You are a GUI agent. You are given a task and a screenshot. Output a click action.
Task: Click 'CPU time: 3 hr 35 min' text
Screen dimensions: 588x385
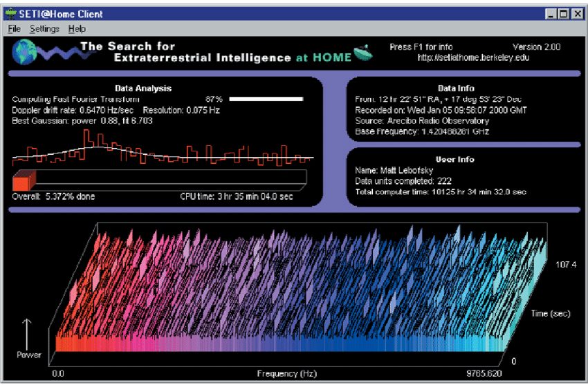click(x=237, y=196)
